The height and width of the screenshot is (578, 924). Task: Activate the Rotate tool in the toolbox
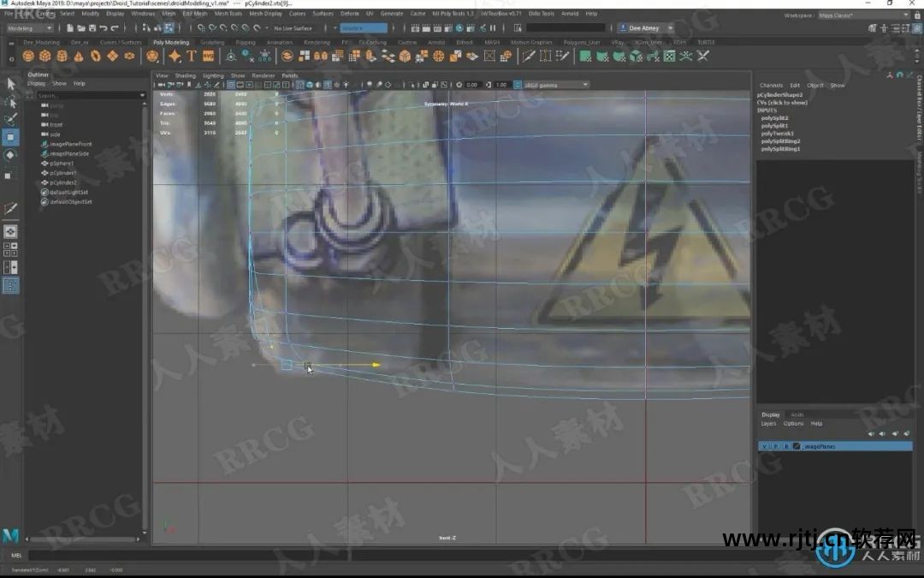10,155
